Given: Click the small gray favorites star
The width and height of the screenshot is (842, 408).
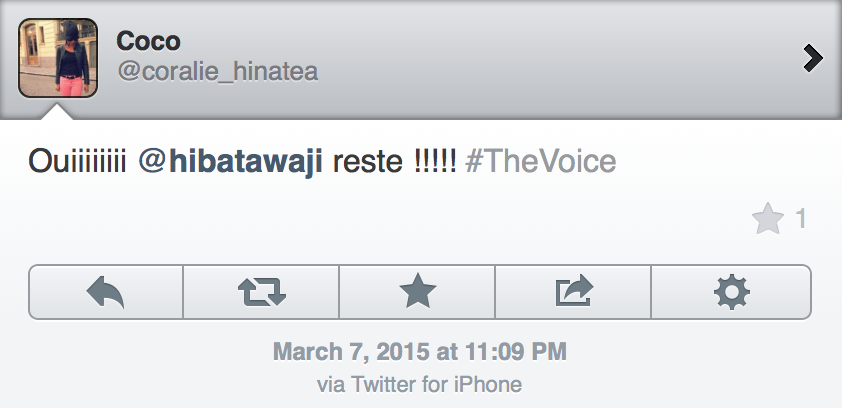Looking at the screenshot, I should [767, 220].
